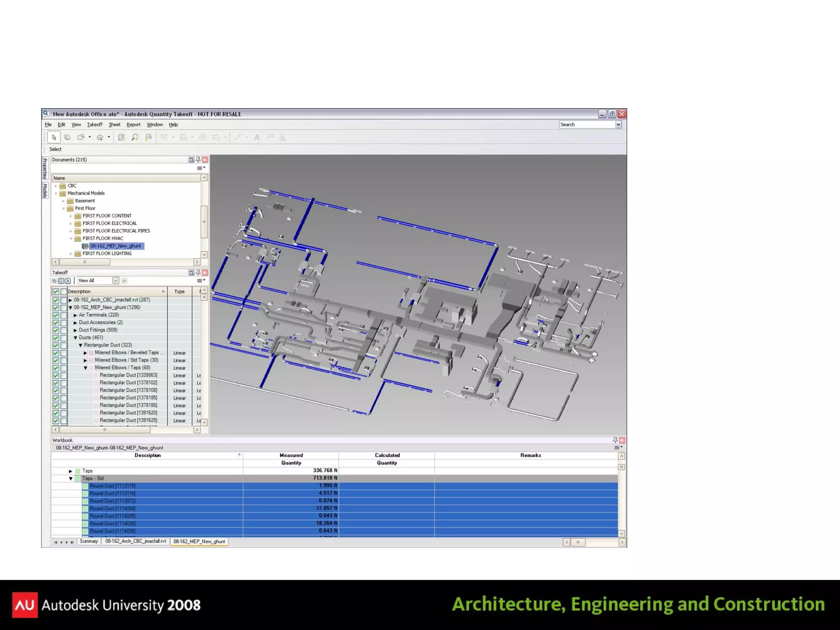Pin the Documents panel
This screenshot has width=840, height=630.
(198, 160)
